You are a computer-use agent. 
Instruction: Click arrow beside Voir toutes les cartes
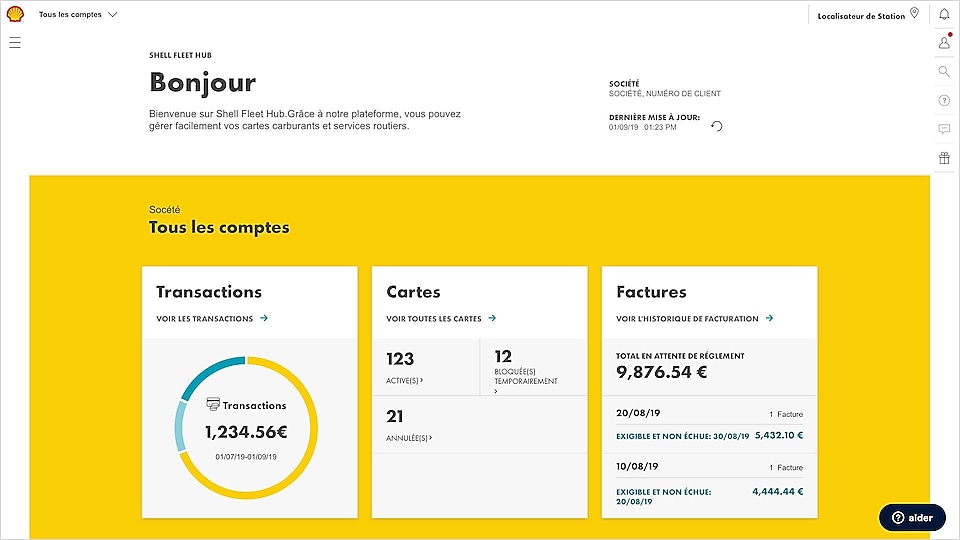coord(492,318)
